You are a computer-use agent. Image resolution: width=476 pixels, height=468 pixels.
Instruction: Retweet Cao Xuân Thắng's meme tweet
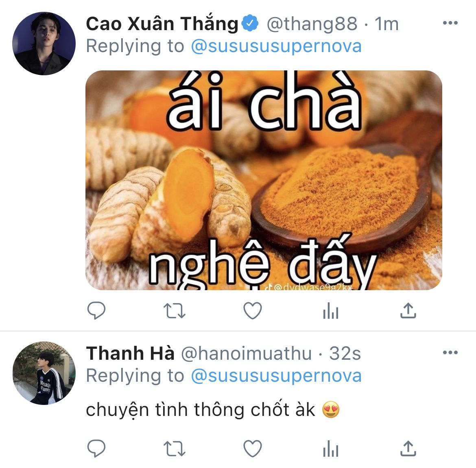(174, 311)
